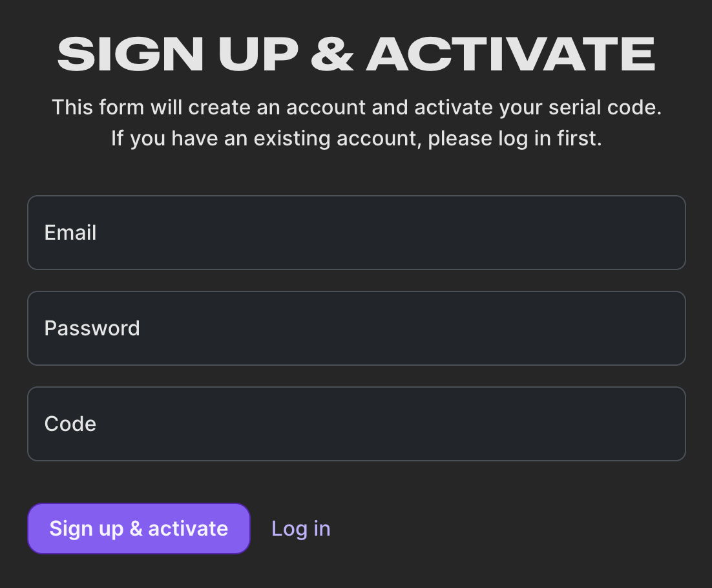Choose the first field of the signup form

[356, 233]
